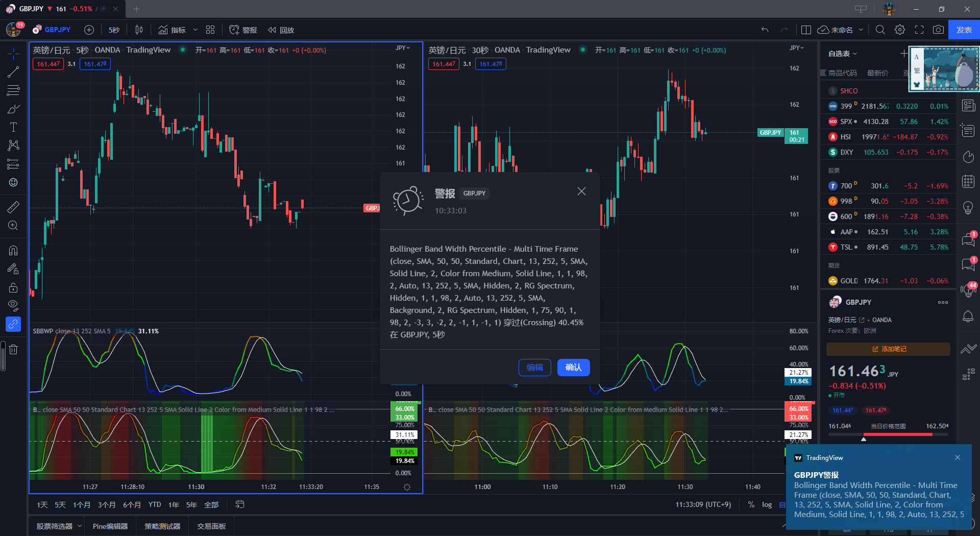Toggle stay-in-drawing-mode pencil lock
Viewport: 980px width, 536px height.
click(x=13, y=269)
